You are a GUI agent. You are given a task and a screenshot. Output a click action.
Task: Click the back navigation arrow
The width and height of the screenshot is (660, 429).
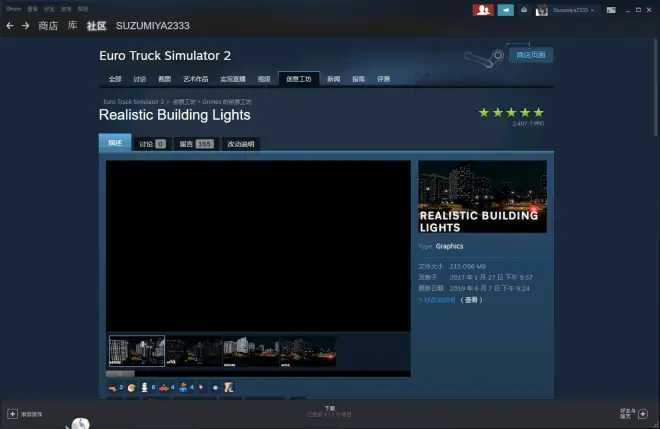[10, 25]
